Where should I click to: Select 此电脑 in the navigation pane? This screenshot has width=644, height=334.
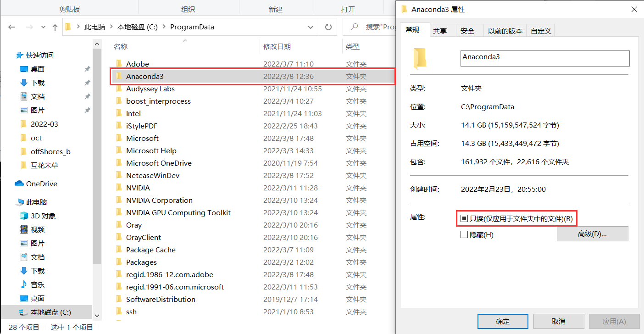click(x=37, y=202)
